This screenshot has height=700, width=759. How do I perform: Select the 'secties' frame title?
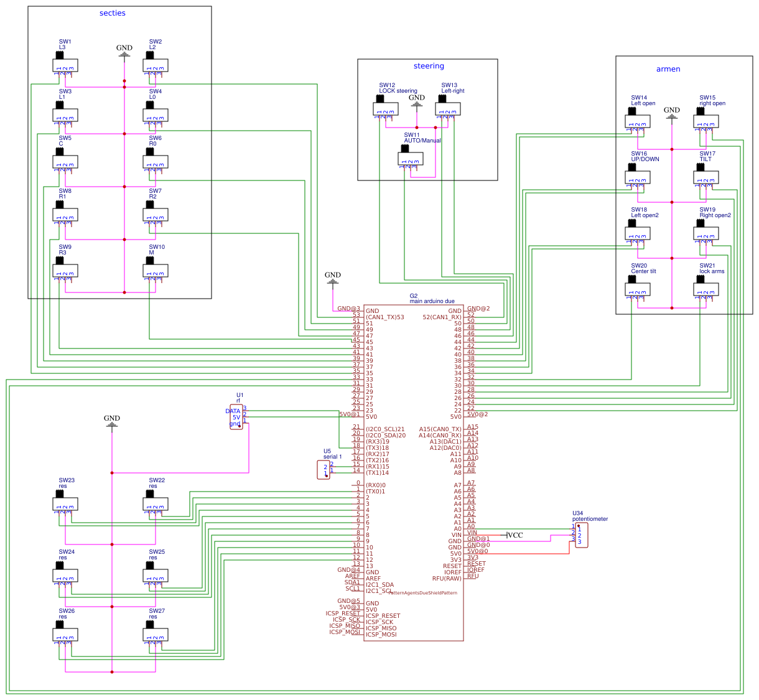113,13
